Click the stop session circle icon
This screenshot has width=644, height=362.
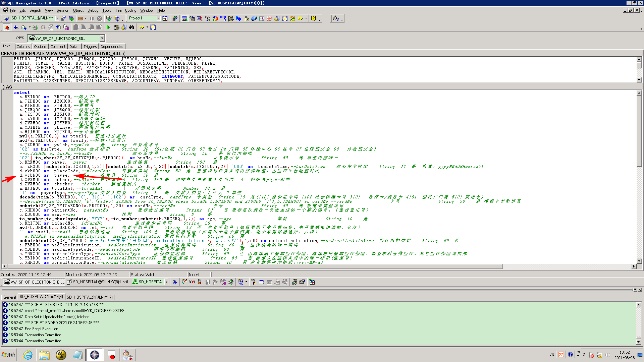pos(99,18)
